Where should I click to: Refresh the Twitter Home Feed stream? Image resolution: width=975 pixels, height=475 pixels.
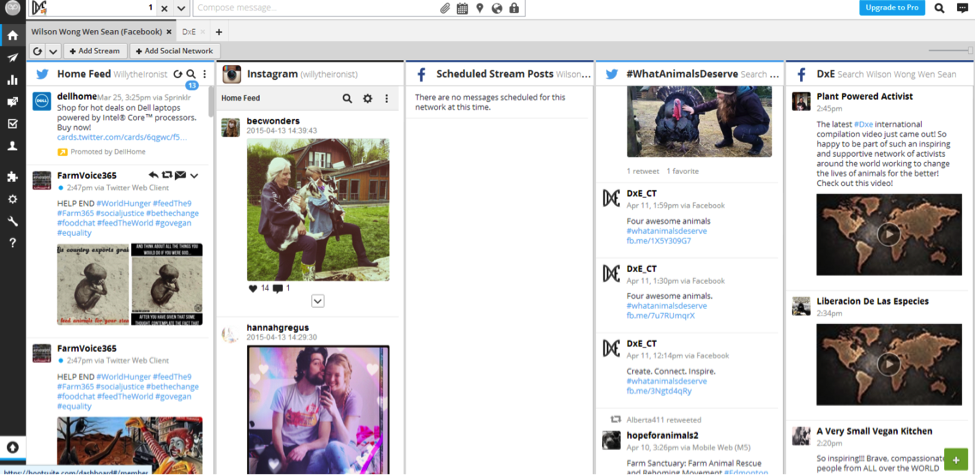(x=178, y=74)
